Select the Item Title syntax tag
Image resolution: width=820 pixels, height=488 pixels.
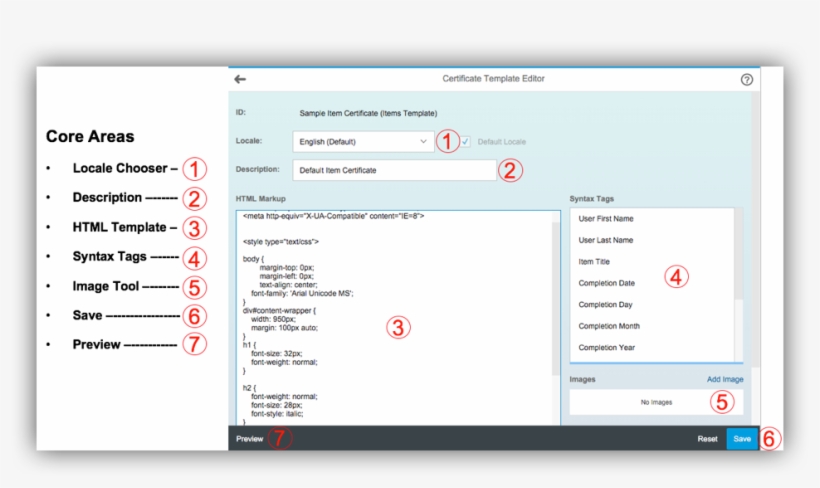click(x=594, y=262)
